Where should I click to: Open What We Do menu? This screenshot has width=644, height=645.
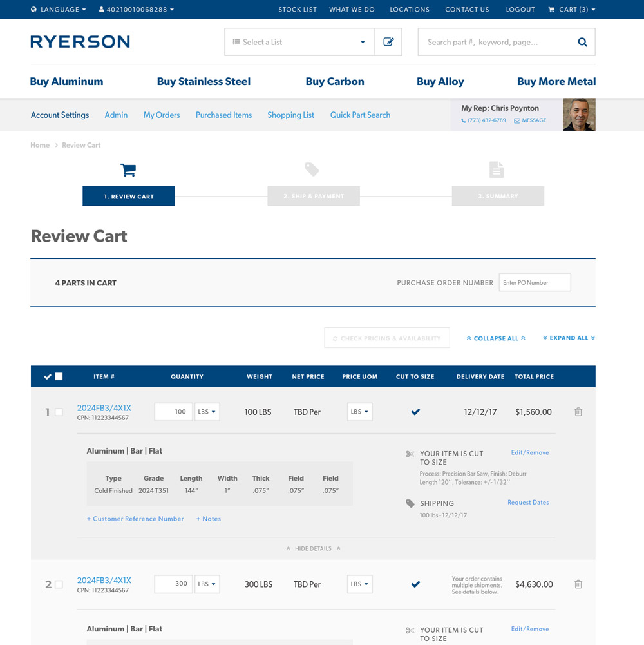(352, 10)
